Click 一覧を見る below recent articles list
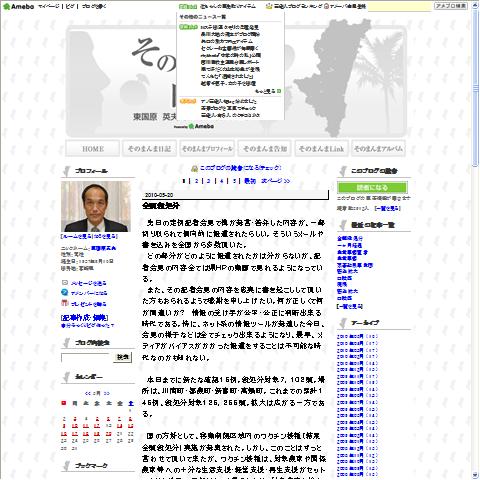480x480 pixels. tap(350, 306)
